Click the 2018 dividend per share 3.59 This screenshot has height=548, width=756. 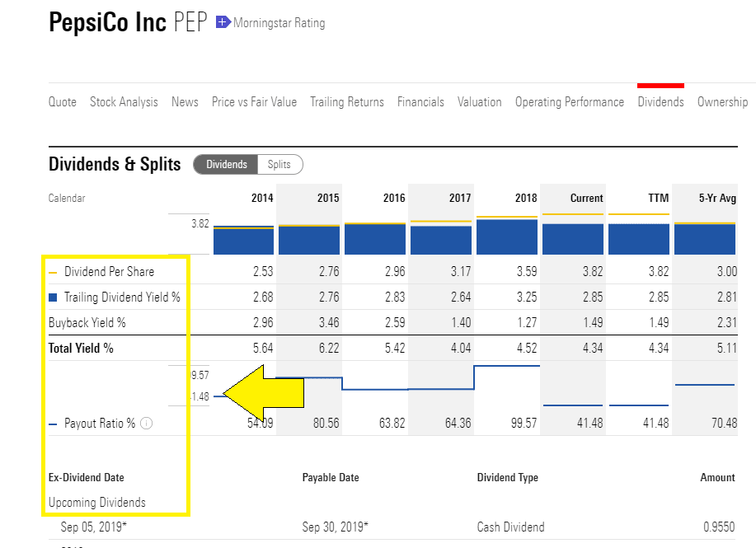tap(527, 272)
